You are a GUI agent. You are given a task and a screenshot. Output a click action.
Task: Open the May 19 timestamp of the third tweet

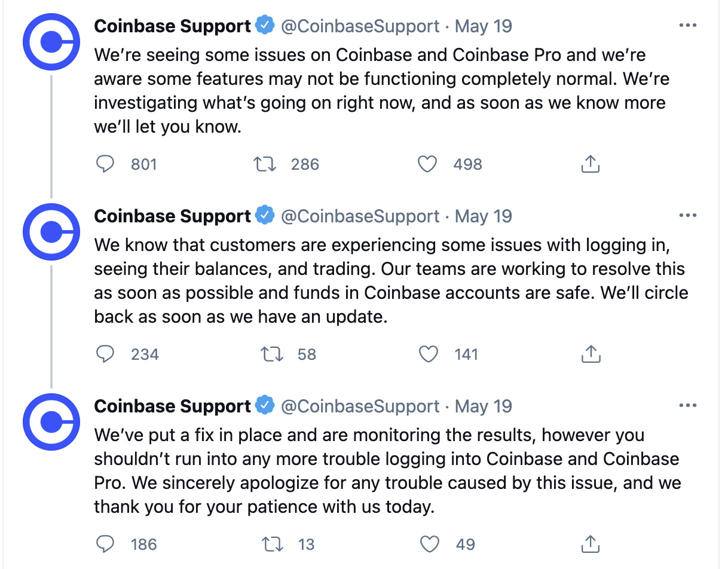pos(484,406)
